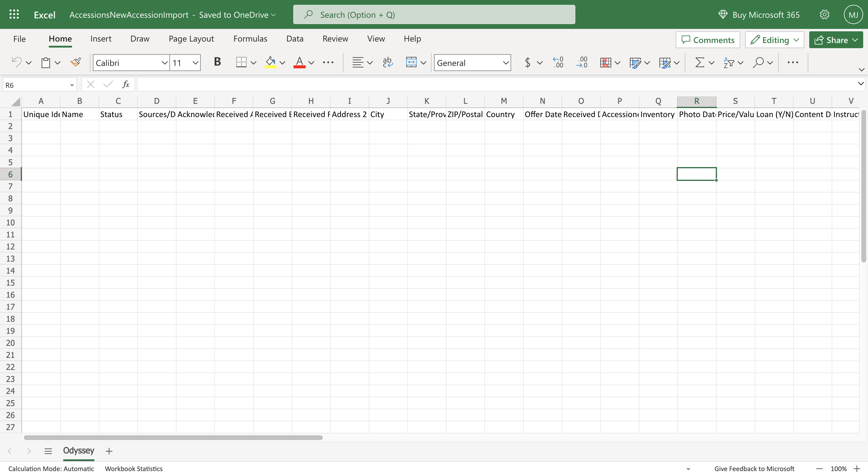The height and width of the screenshot is (475, 868).
Task: Open Conditional Formatting icon
Action: (x=605, y=62)
